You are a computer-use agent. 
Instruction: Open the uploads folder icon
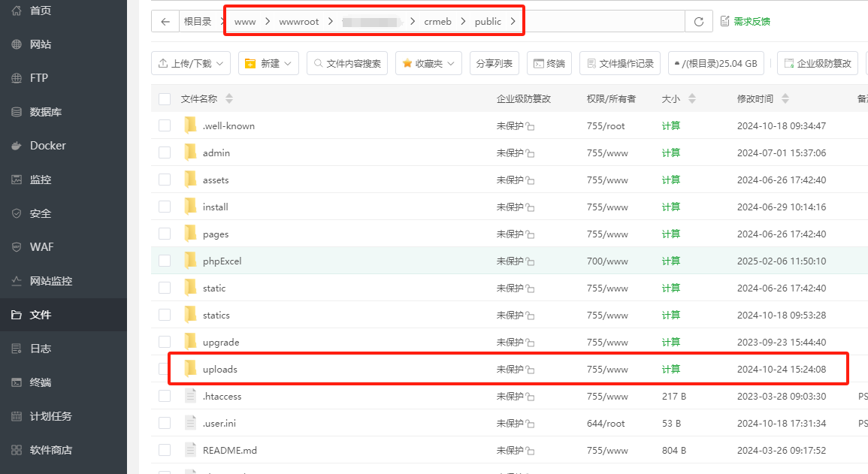190,369
